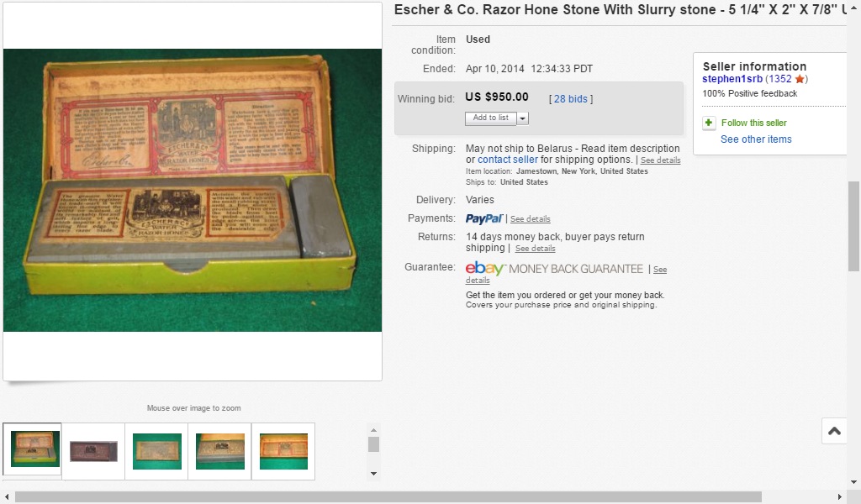Open shipping See details link
Image resolution: width=861 pixels, height=504 pixels.
click(x=661, y=160)
